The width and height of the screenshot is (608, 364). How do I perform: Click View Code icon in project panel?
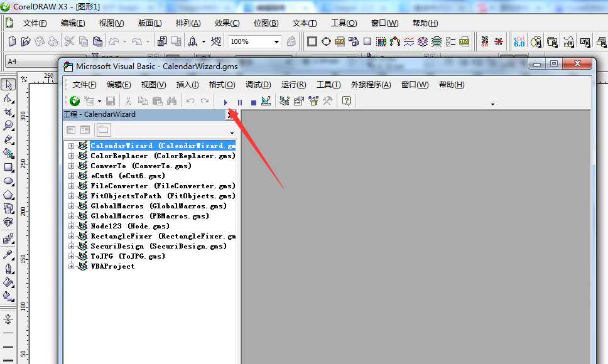point(70,130)
